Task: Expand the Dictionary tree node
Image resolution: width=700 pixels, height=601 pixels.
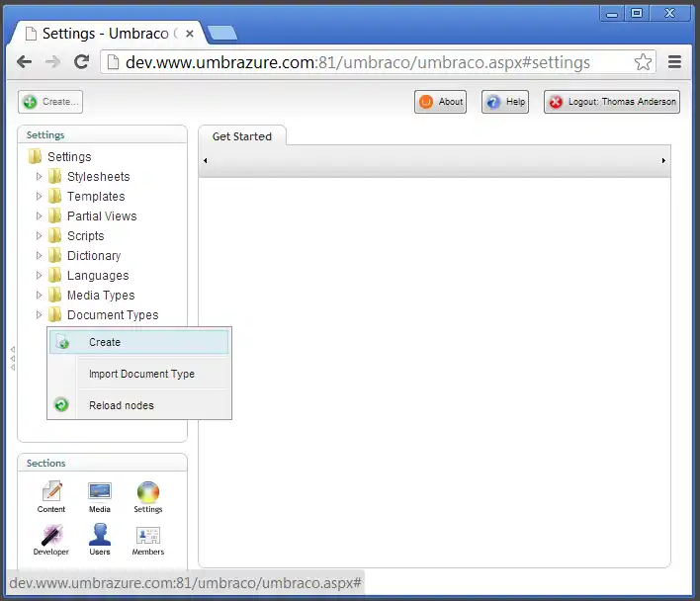Action: click(39, 255)
